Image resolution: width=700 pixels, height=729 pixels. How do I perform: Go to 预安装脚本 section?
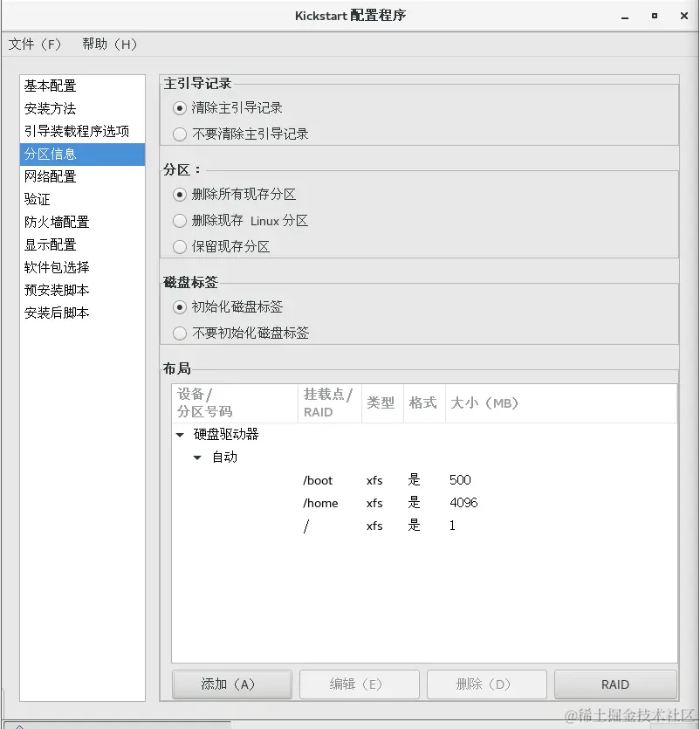coord(82,290)
